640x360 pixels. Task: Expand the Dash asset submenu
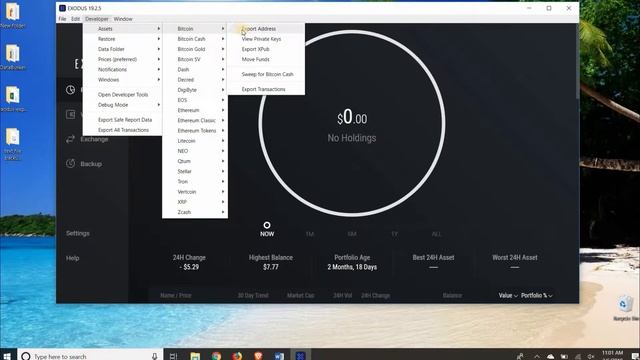tap(195, 69)
